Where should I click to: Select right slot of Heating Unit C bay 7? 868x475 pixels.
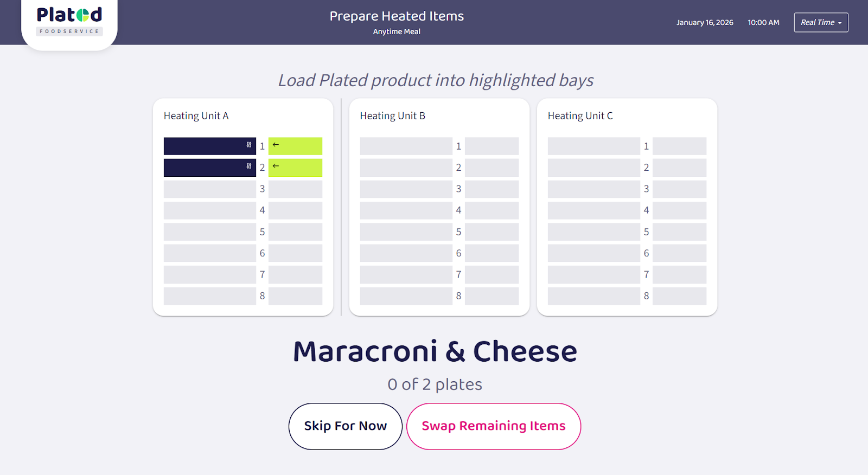679,275
